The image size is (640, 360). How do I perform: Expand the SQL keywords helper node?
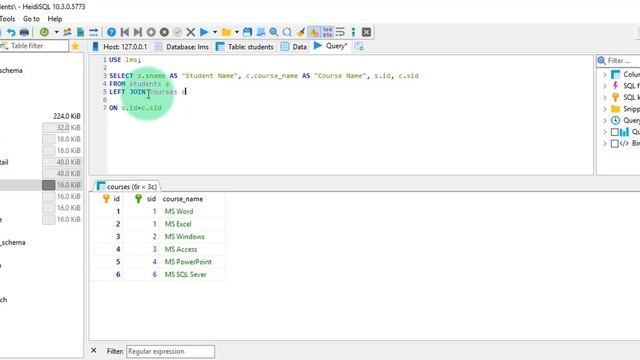tap(605, 98)
